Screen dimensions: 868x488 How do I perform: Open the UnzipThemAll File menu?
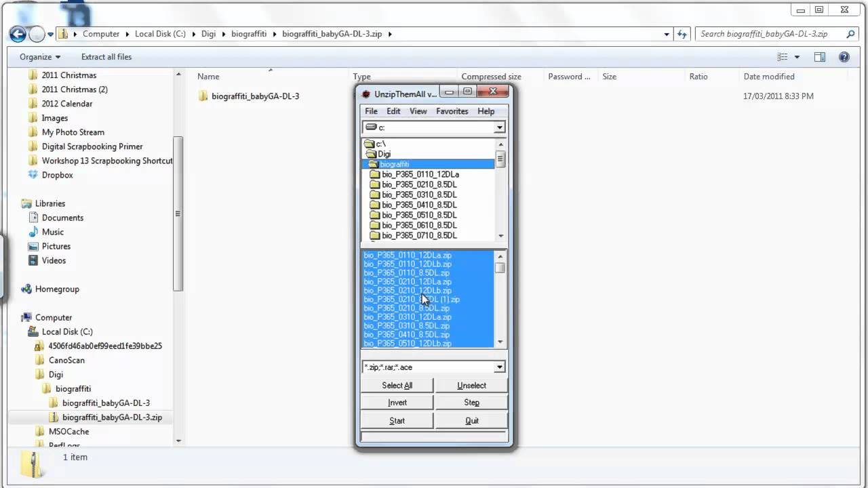(372, 111)
